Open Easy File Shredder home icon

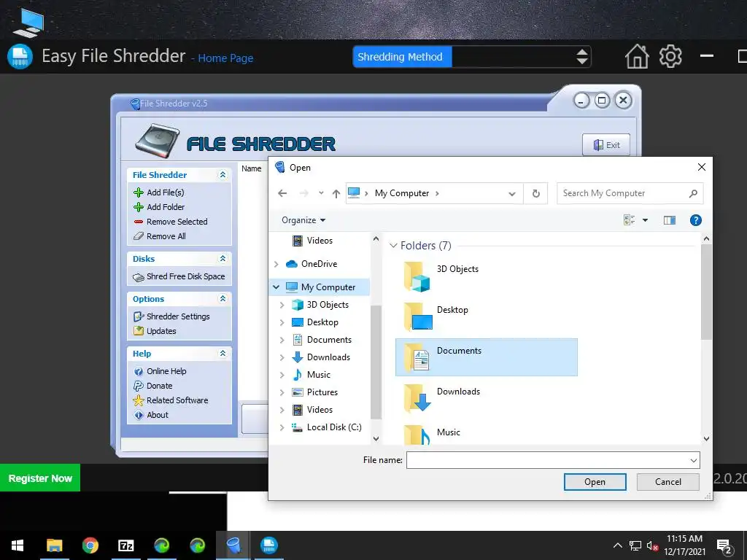(637, 57)
